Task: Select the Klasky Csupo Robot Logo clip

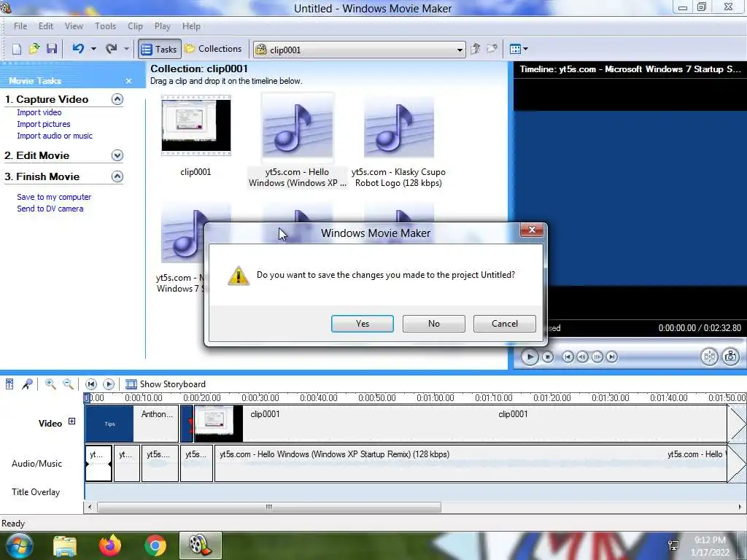Action: [x=399, y=127]
